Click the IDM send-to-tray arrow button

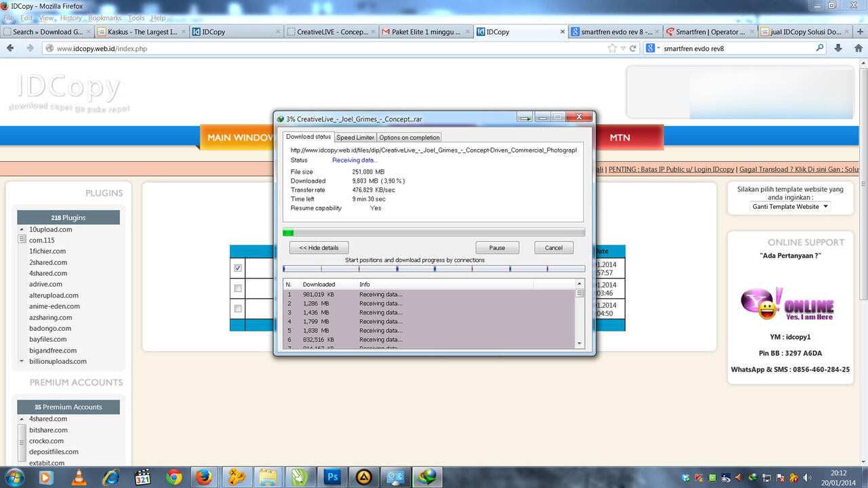524,118
